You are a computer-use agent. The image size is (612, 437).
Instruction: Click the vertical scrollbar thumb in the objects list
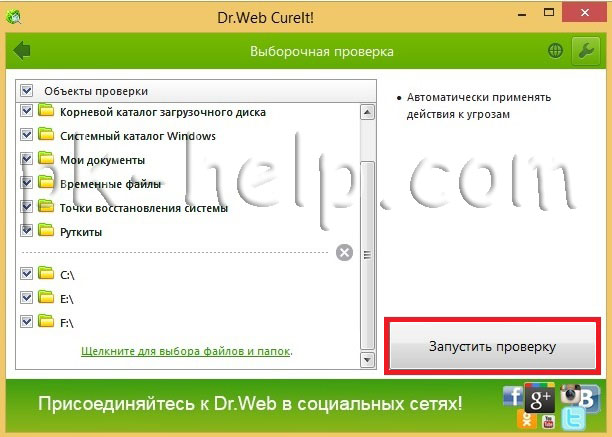[367, 255]
